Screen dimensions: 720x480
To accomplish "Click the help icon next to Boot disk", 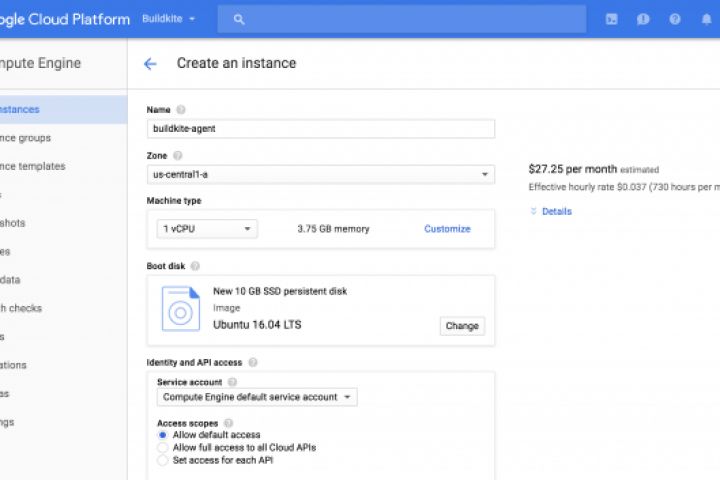I will coord(195,266).
